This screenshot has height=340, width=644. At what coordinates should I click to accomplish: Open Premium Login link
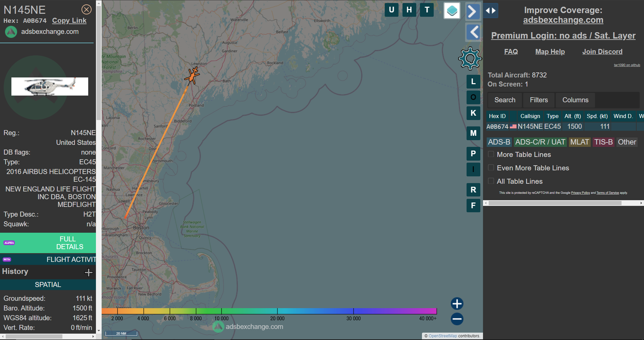(563, 36)
